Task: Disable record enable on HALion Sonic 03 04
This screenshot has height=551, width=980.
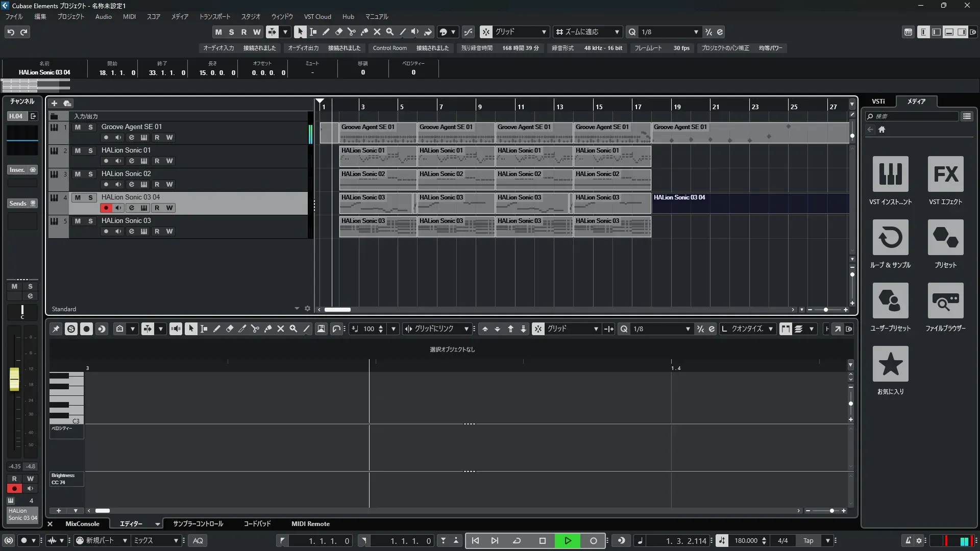Action: [x=106, y=208]
